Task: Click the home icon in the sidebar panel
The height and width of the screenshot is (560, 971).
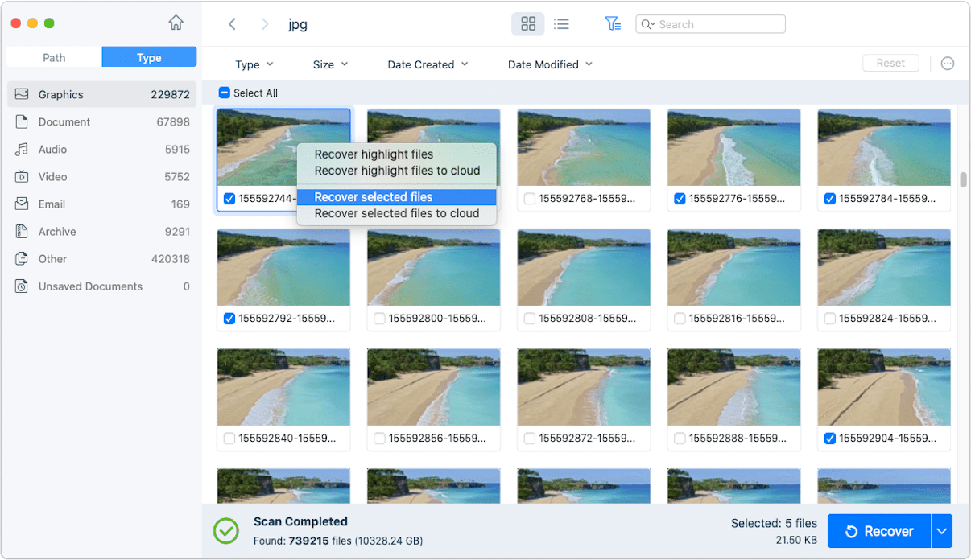Action: 176,23
